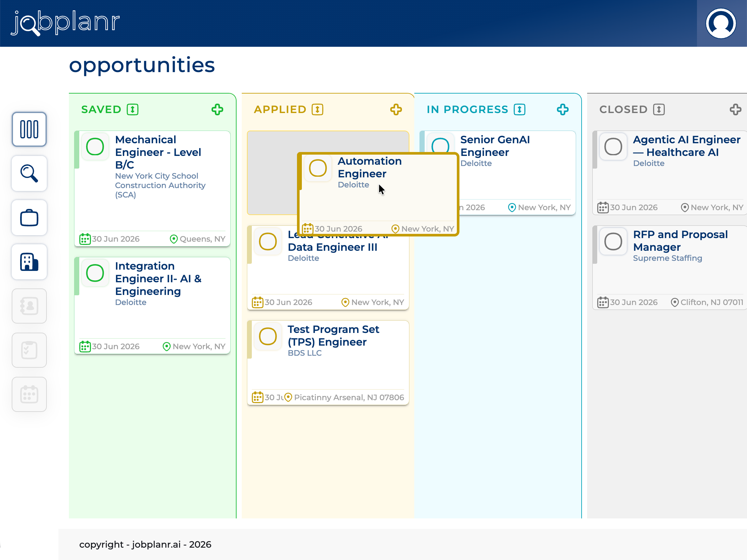Toggle the circle on RFP and Proposal Manager card
Image resolution: width=747 pixels, height=560 pixels.
coord(613,241)
